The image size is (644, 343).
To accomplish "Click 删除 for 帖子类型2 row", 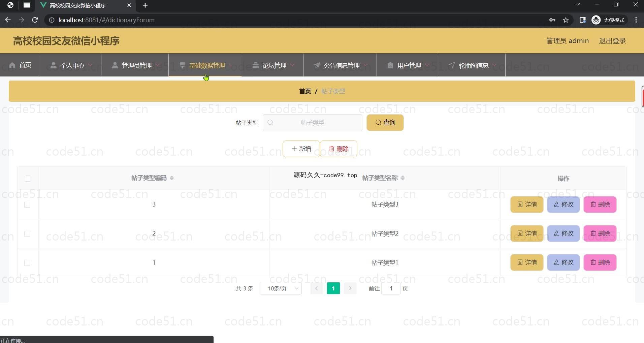I will pos(600,233).
